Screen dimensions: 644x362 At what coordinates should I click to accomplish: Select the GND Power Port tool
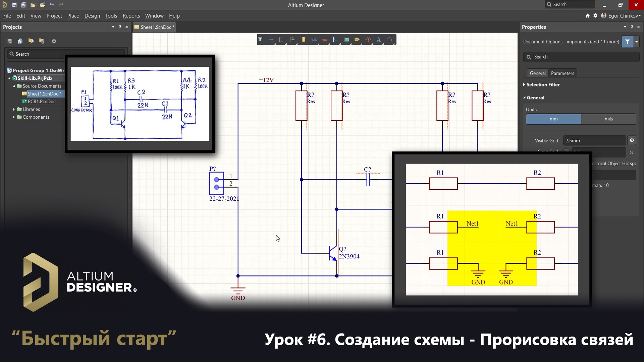pos(325,40)
